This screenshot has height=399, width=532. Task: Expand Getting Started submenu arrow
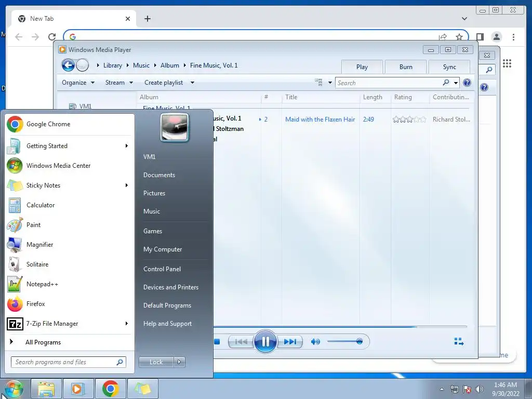[127, 146]
